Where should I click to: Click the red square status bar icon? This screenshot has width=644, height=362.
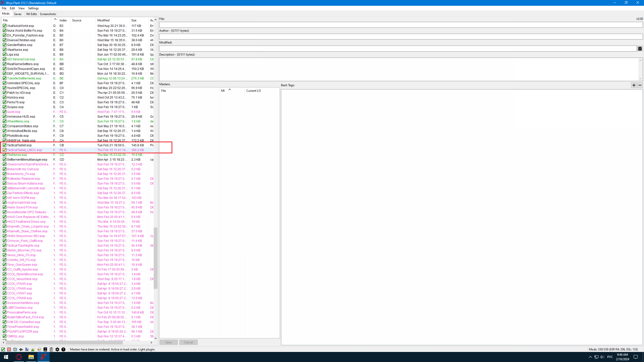9,349
